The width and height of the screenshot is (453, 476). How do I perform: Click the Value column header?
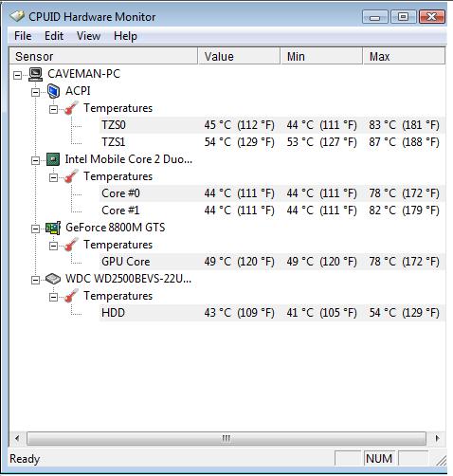pos(239,56)
